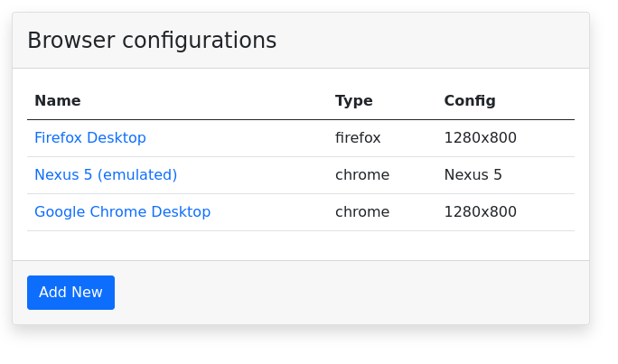Click 1280x800 config in Google Chrome Desktop row

click(480, 212)
